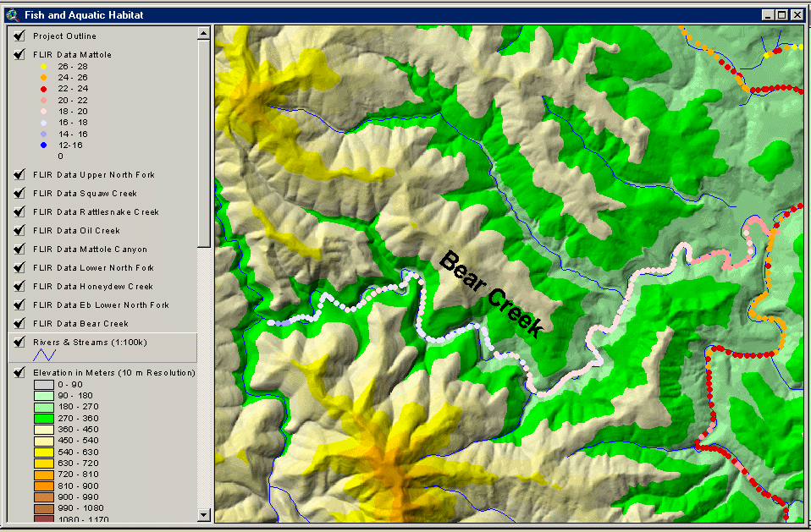Image resolution: width=811 pixels, height=532 pixels.
Task: Click the yellow 26 - 28 legend dot
Action: pyautogui.click(x=44, y=67)
